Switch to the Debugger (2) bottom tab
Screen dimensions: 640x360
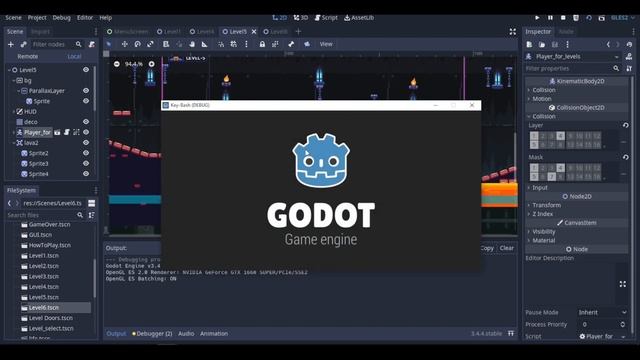pyautogui.click(x=152, y=333)
